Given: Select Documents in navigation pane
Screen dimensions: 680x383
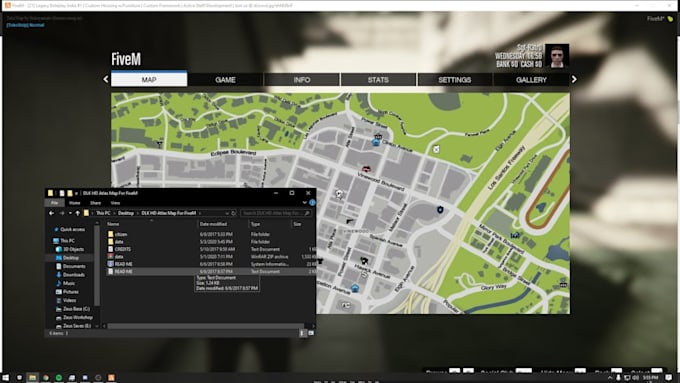Looking at the screenshot, I should [74, 266].
